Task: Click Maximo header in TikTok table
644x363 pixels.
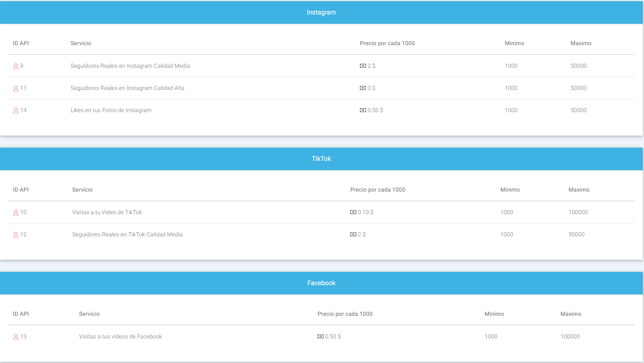Action: pos(579,190)
